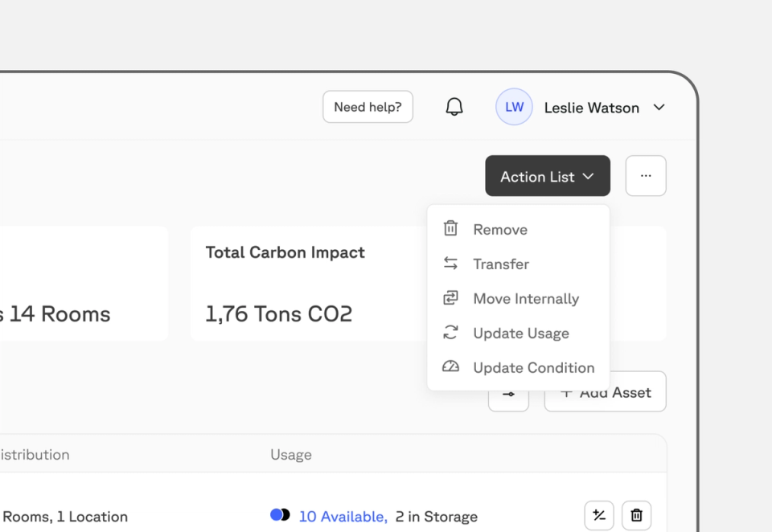Open the LW avatar circle
Image resolution: width=772 pixels, height=532 pixels.
click(514, 107)
